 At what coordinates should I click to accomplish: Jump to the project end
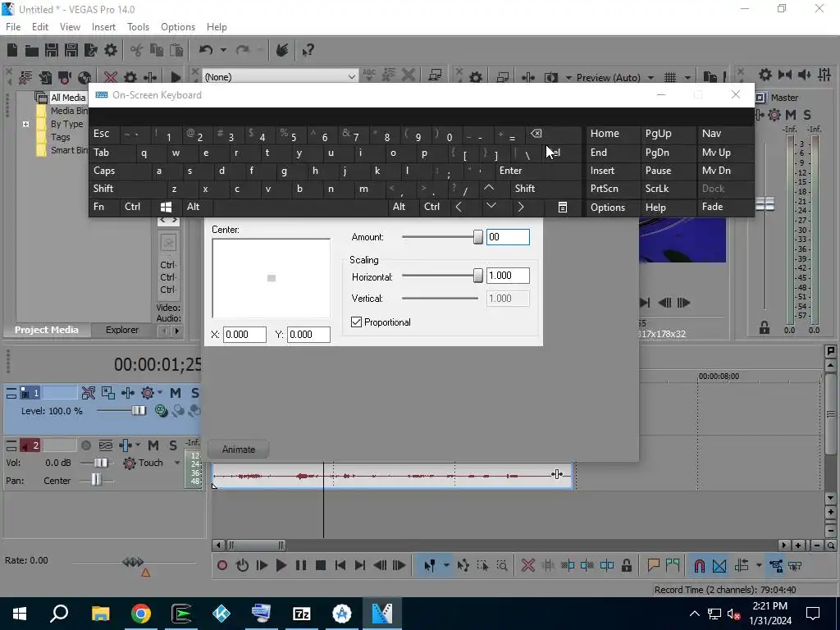tap(360, 565)
